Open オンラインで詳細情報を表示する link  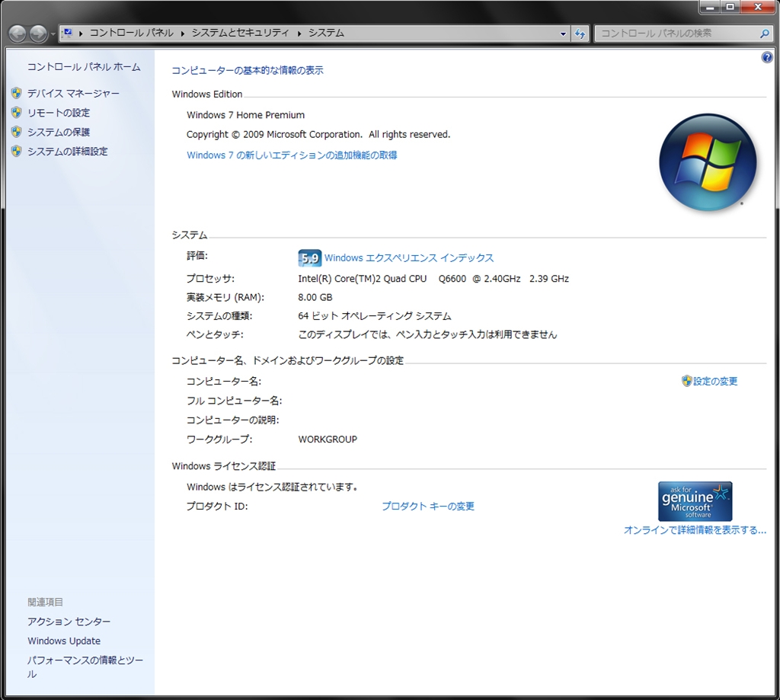[x=695, y=530]
